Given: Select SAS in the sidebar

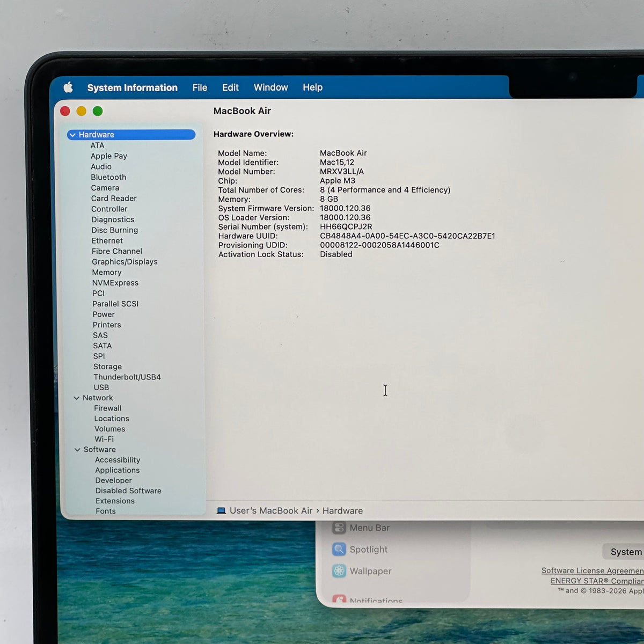Looking at the screenshot, I should [100, 335].
